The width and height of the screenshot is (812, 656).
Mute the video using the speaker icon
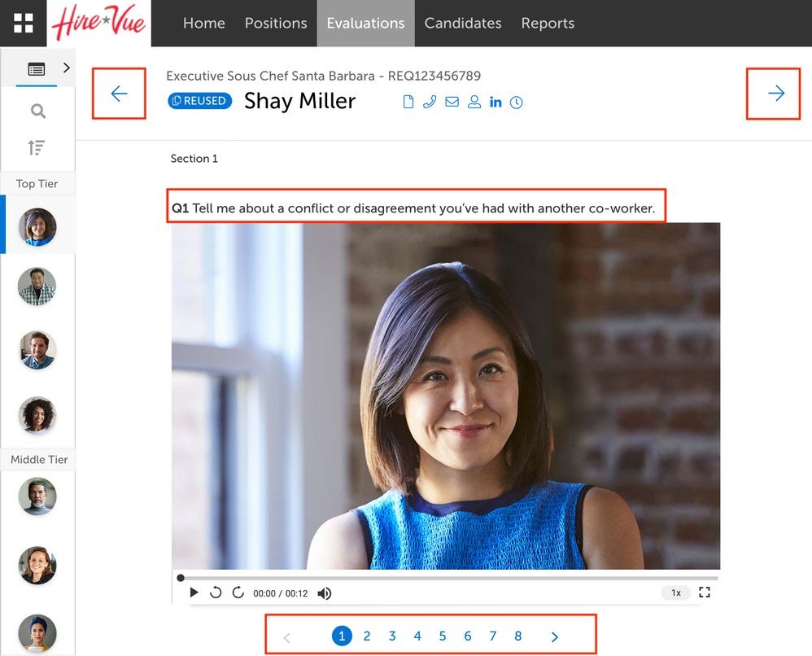324,593
